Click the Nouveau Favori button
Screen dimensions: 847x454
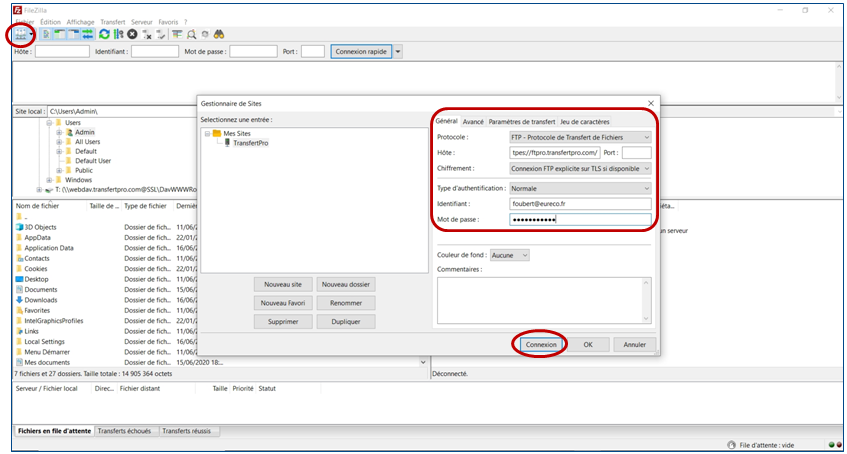(283, 303)
